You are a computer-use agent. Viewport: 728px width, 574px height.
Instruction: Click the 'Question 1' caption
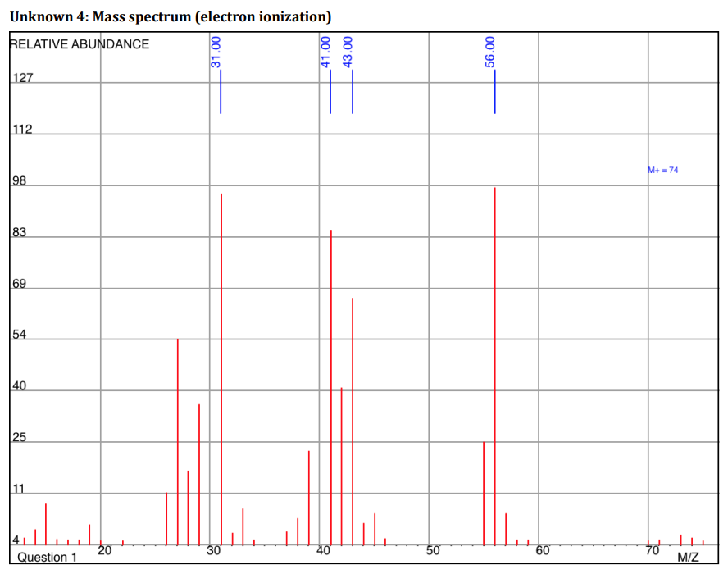point(47,558)
